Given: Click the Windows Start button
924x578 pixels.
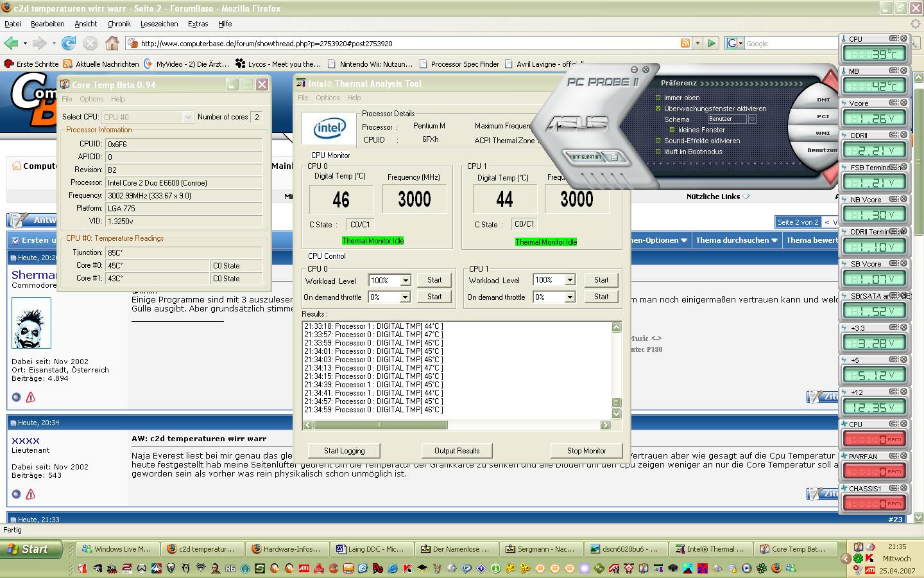Looking at the screenshot, I should [31, 549].
